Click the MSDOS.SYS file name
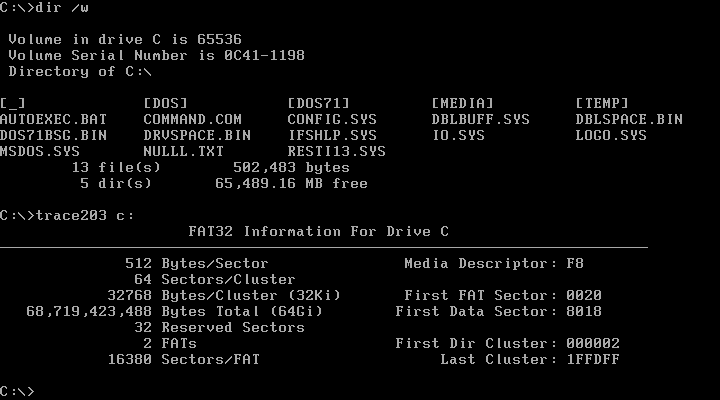Viewport: 720px width, 400px height. [x=40, y=151]
